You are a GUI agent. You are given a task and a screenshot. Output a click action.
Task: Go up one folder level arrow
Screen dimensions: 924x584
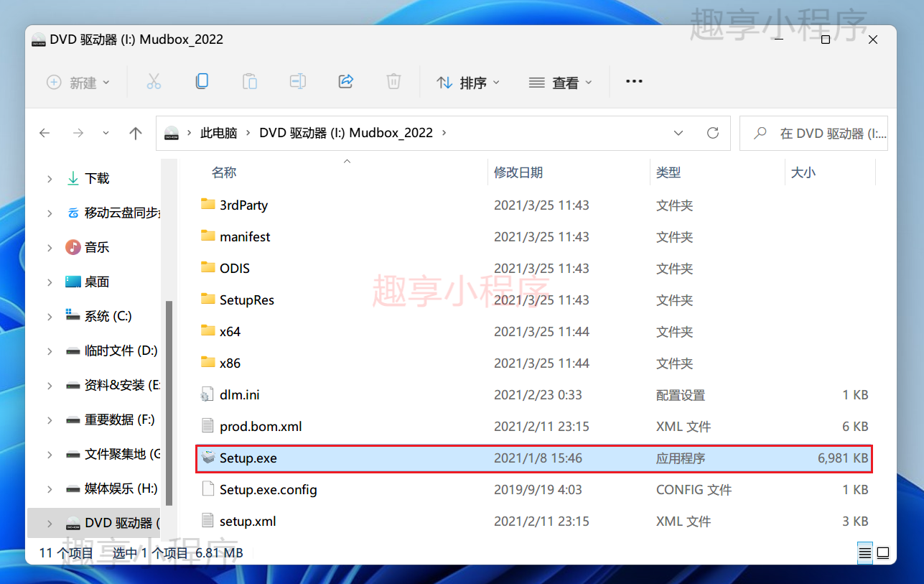pos(136,133)
